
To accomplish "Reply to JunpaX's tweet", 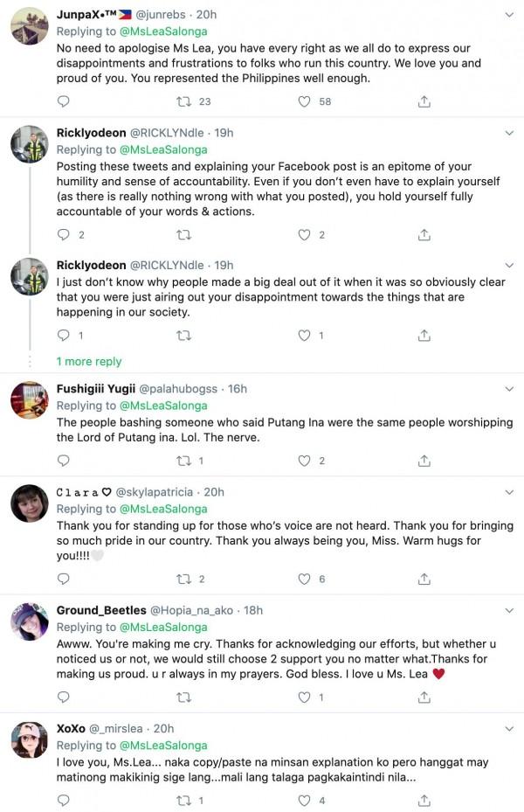I will point(63,101).
